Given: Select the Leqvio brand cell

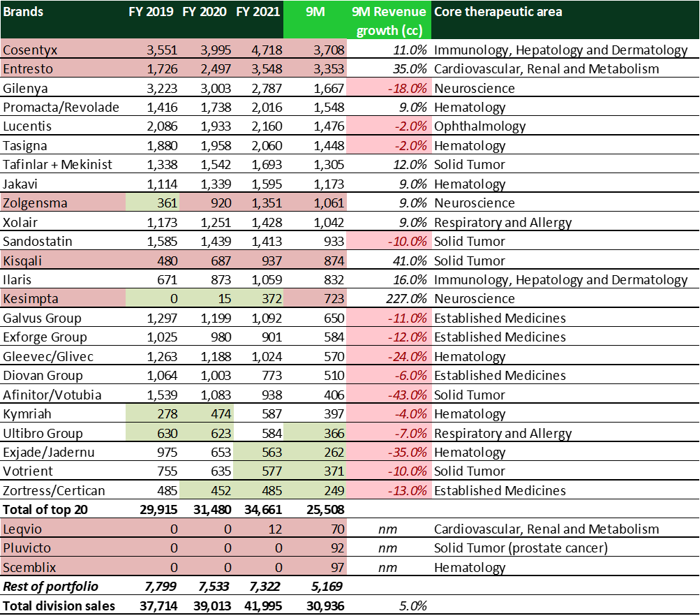Looking at the screenshot, I should click(21, 529).
